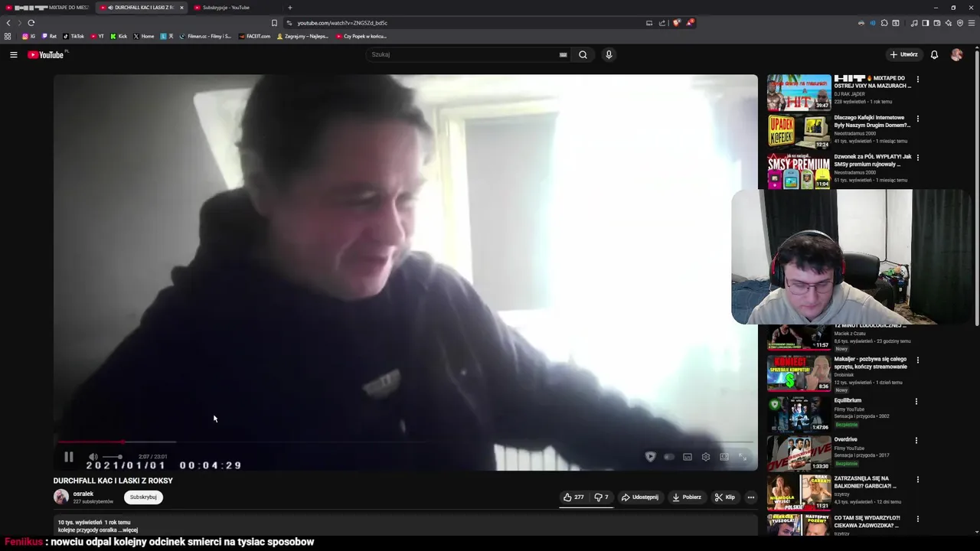Open the Dlaczego Kafejki Internetowe video title

point(872,121)
